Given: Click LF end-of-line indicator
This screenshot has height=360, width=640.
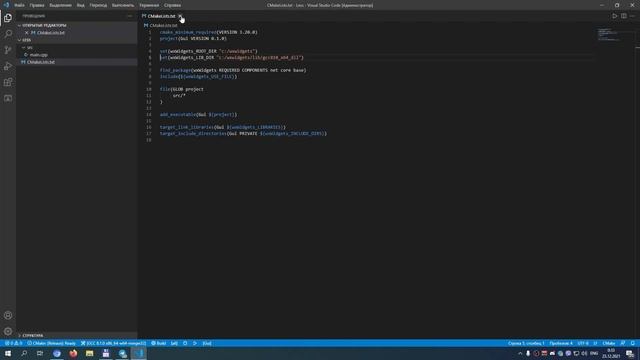Looking at the screenshot, I should [595, 343].
